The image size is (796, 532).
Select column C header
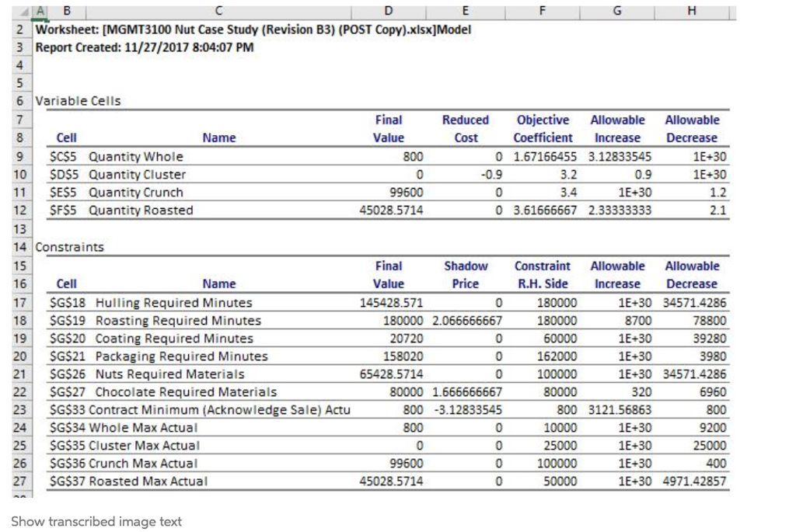(218, 12)
